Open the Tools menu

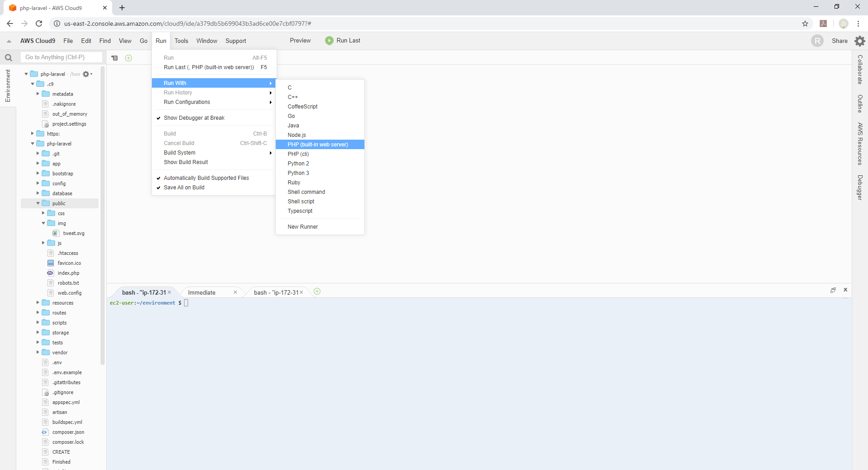(x=181, y=41)
